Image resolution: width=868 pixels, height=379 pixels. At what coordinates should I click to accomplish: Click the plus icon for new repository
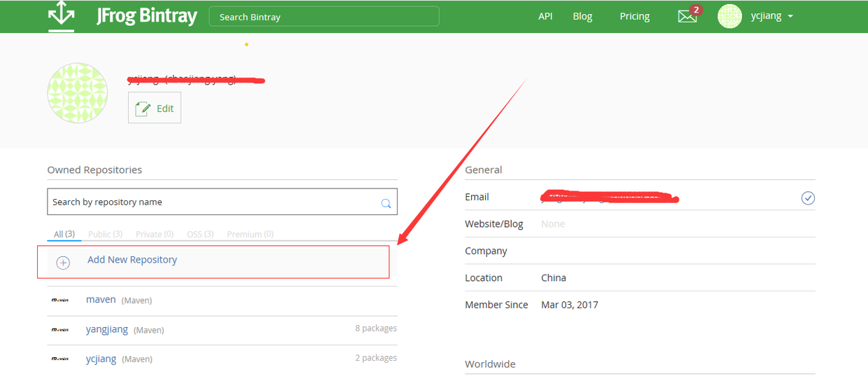(x=63, y=263)
